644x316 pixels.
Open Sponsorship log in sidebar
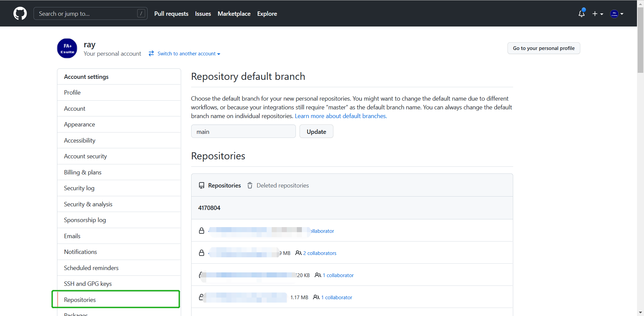(x=119, y=220)
